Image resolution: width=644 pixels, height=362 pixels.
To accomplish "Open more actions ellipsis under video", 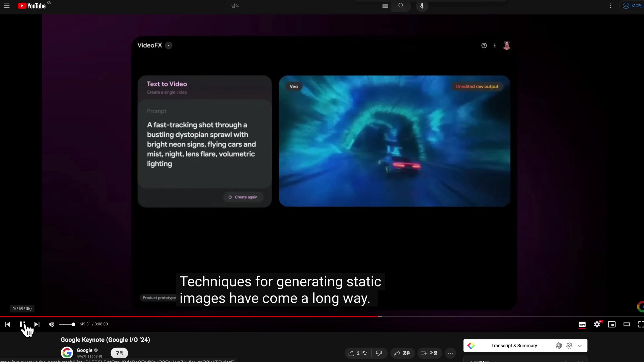I will click(x=450, y=353).
